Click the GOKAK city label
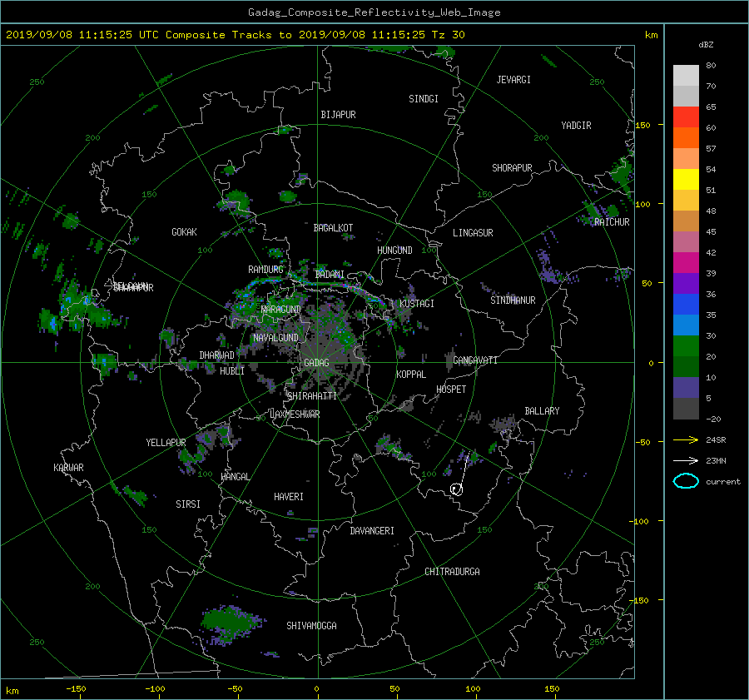The width and height of the screenshot is (749, 700). click(x=184, y=232)
